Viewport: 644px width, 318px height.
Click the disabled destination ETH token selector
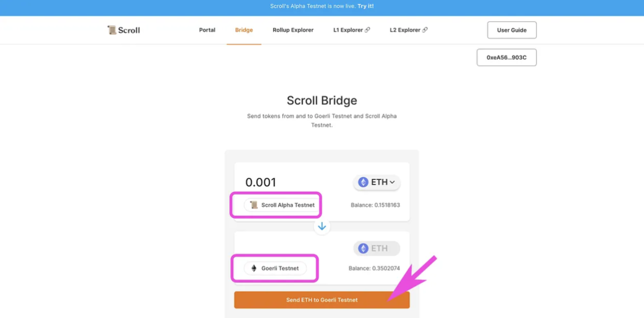pyautogui.click(x=376, y=249)
